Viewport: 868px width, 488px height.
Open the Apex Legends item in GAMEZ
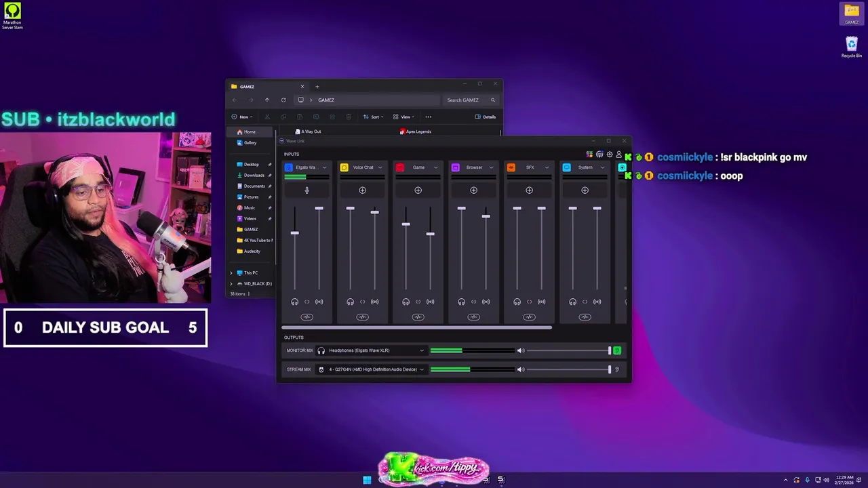pos(416,131)
